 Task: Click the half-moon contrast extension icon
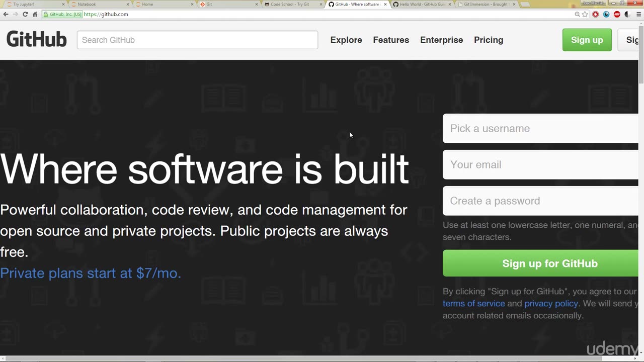(627, 14)
